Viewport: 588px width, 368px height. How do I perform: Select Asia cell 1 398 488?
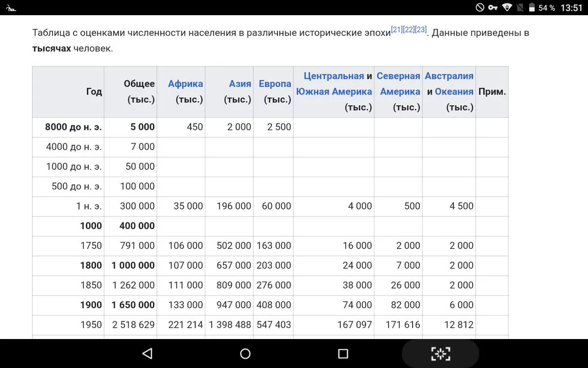(230, 325)
